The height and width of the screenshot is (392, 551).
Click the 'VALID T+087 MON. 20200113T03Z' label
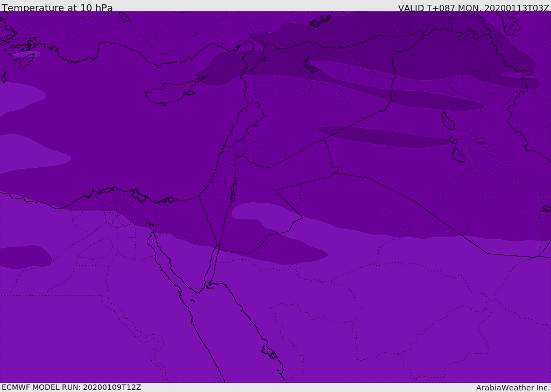[x=474, y=8]
